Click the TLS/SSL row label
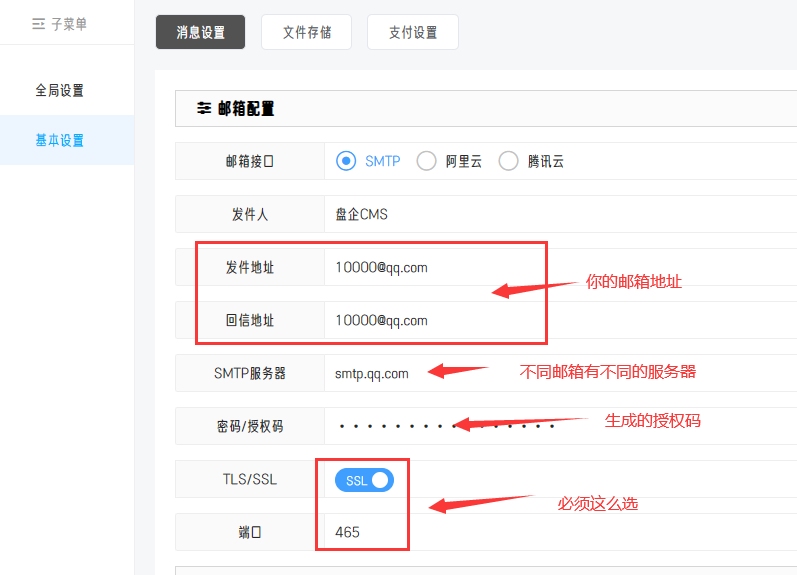 (x=250, y=479)
